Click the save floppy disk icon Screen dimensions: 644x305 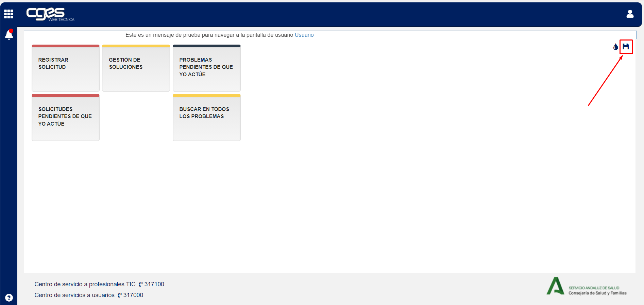coord(626,47)
